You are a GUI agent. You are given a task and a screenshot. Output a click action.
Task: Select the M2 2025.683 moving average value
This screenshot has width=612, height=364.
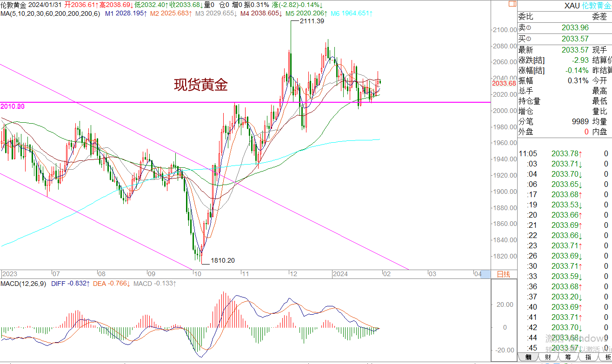tap(172, 13)
